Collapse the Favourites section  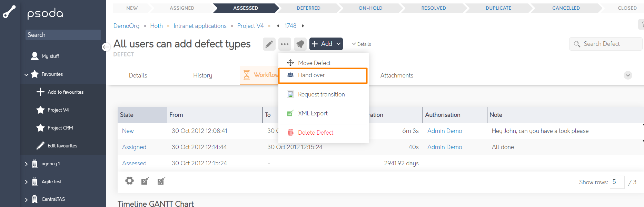26,74
